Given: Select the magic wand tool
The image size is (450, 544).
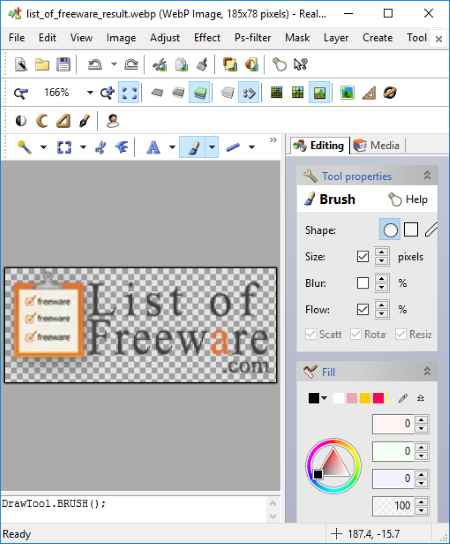Looking at the screenshot, I should tap(24, 147).
